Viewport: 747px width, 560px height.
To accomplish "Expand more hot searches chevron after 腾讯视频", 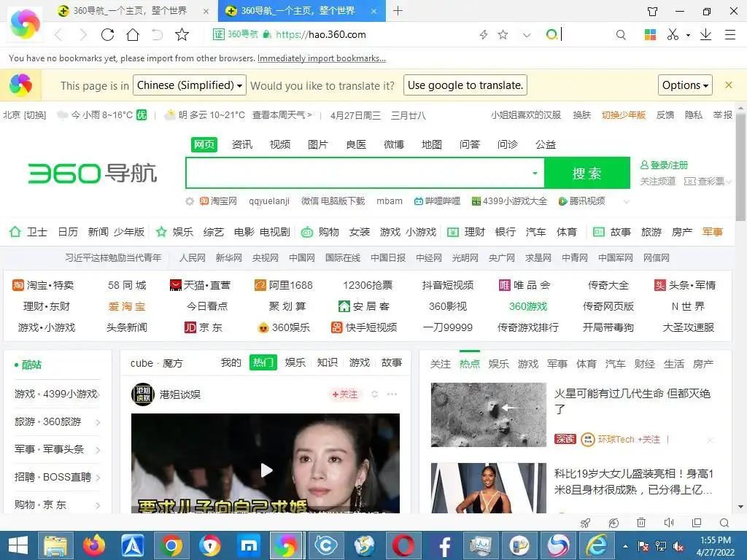I will click(627, 202).
